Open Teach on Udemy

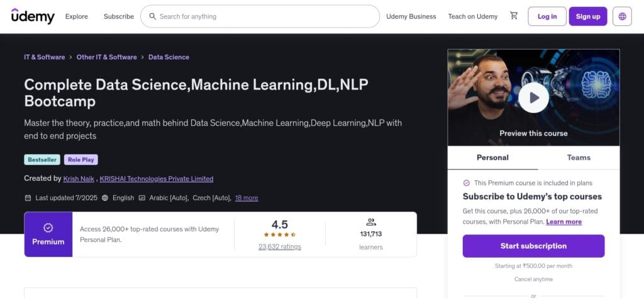[473, 16]
